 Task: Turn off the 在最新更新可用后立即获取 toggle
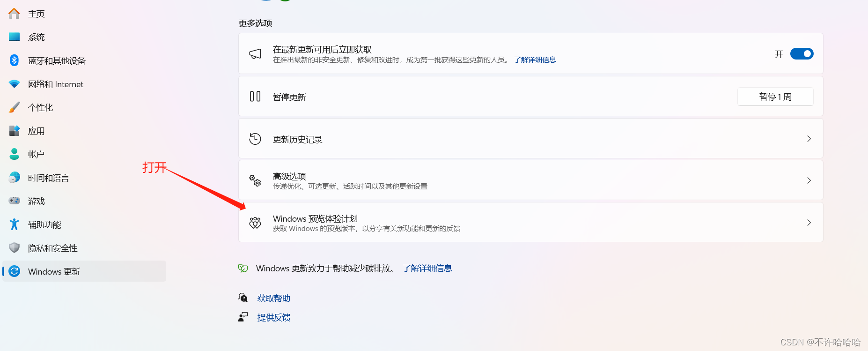tap(802, 54)
